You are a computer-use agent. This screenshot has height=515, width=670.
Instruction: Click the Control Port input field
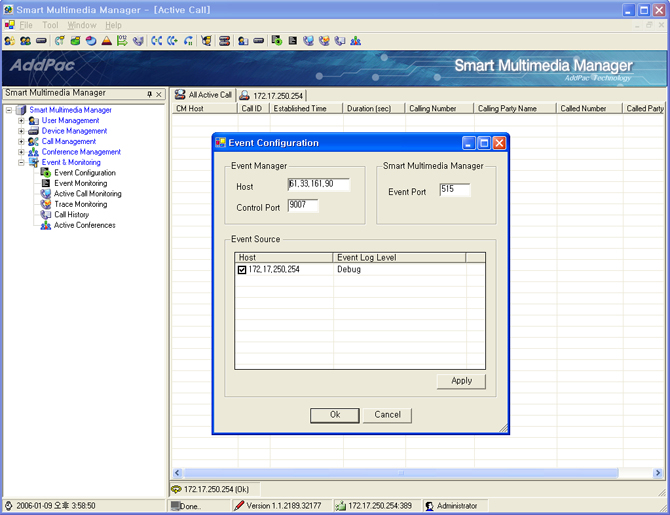click(x=303, y=206)
